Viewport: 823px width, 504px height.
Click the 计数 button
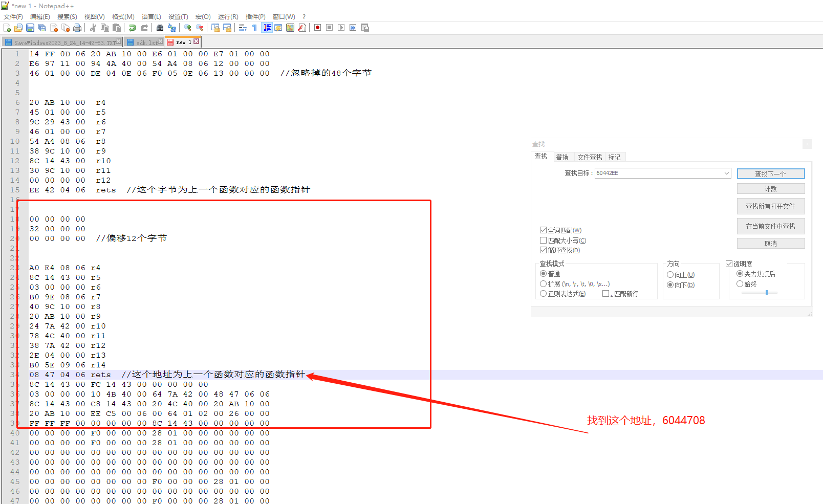771,189
